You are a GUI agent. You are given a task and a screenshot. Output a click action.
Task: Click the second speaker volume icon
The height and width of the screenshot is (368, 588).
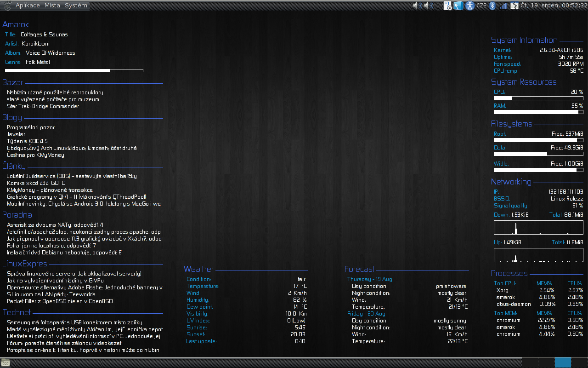click(429, 6)
